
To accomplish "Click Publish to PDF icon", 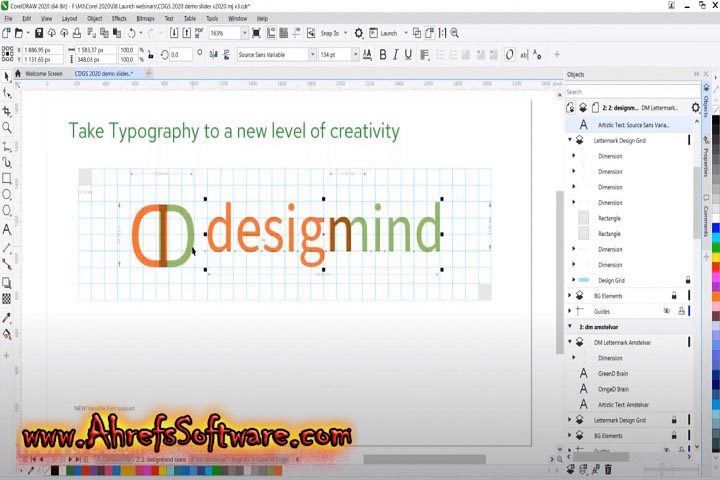I will click(x=199, y=33).
